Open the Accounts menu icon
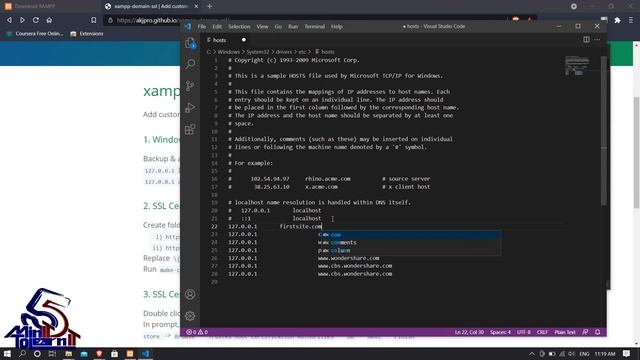 pyautogui.click(x=190, y=294)
